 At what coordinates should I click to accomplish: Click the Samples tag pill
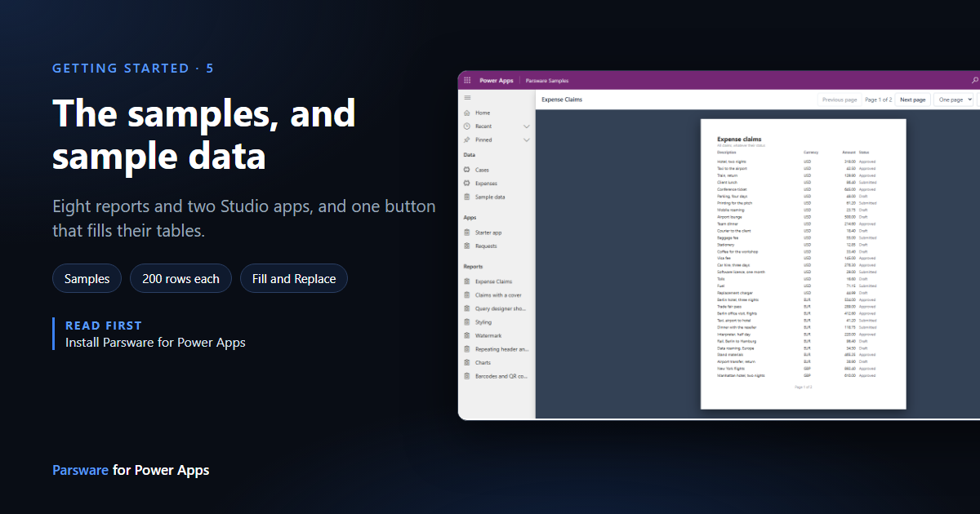(87, 279)
